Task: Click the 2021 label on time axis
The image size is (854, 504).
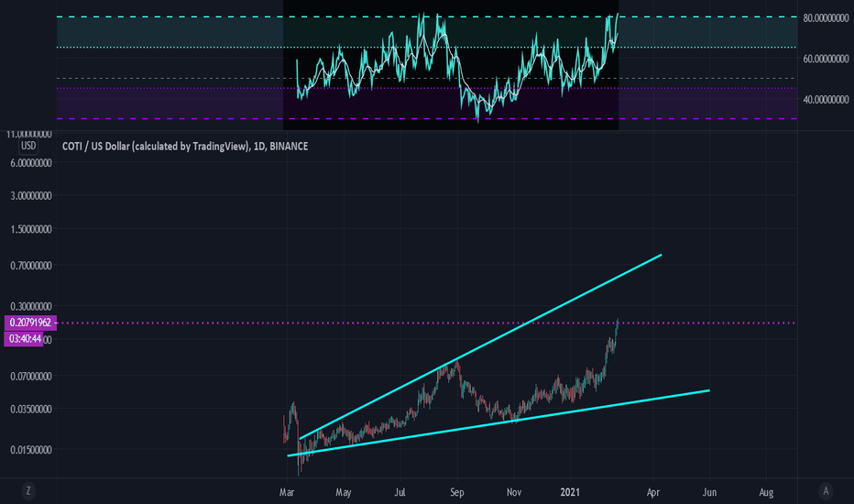Action: pos(570,492)
